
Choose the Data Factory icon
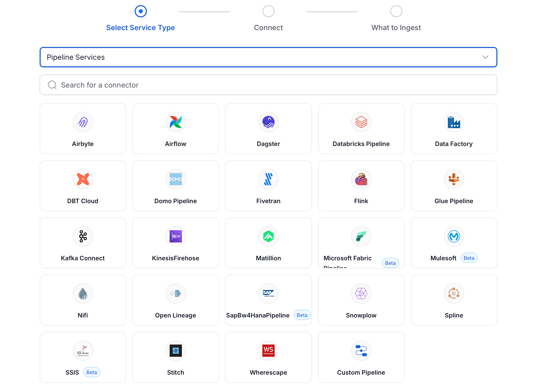click(454, 122)
